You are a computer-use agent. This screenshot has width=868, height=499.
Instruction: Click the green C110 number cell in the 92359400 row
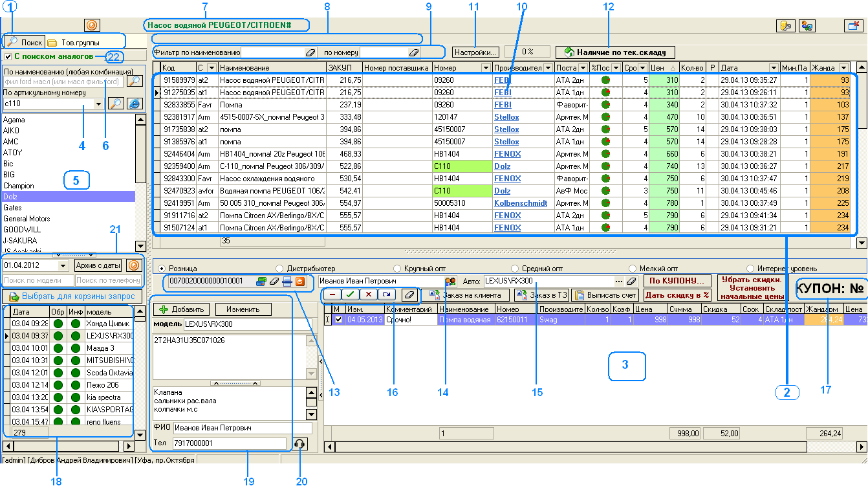coord(462,166)
